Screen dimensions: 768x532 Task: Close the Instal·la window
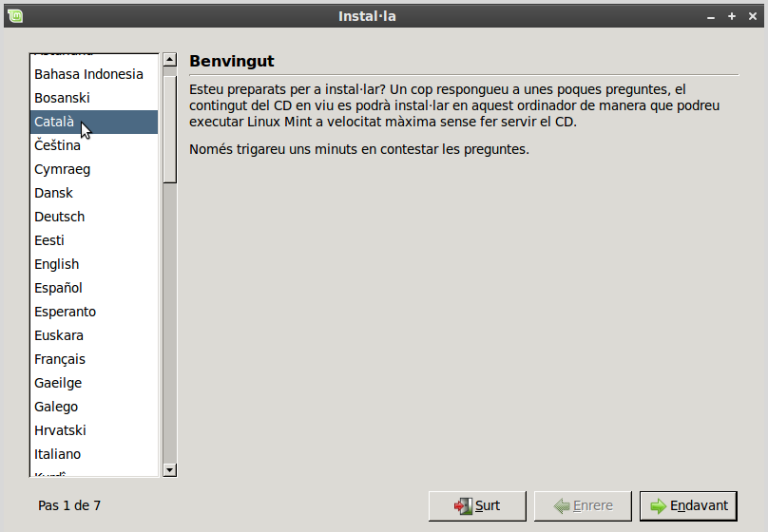pos(753,16)
